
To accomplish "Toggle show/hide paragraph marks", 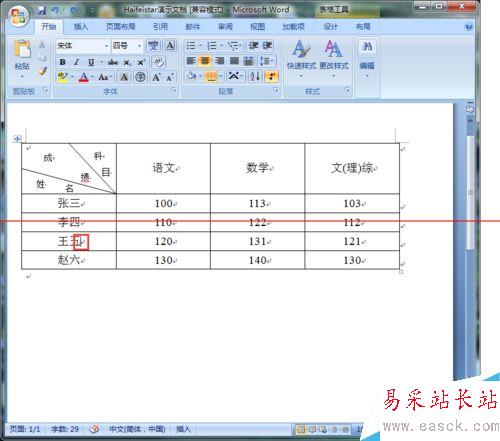I will (x=271, y=77).
